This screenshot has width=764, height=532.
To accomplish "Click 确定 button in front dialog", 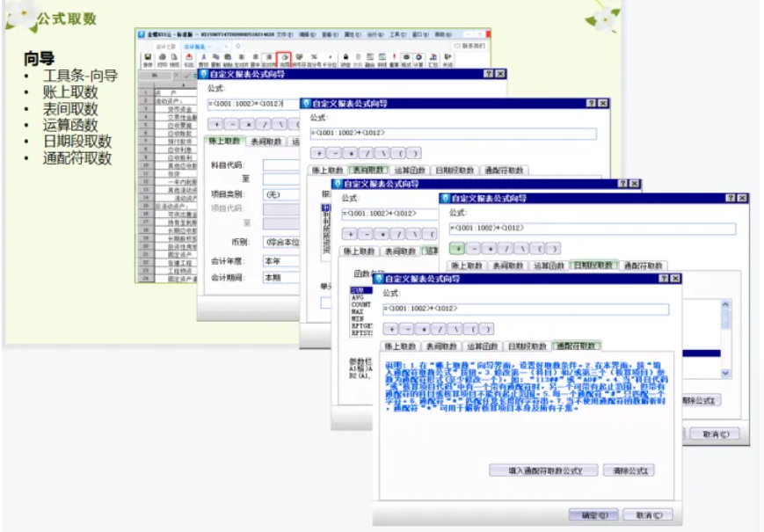I will [x=594, y=515].
